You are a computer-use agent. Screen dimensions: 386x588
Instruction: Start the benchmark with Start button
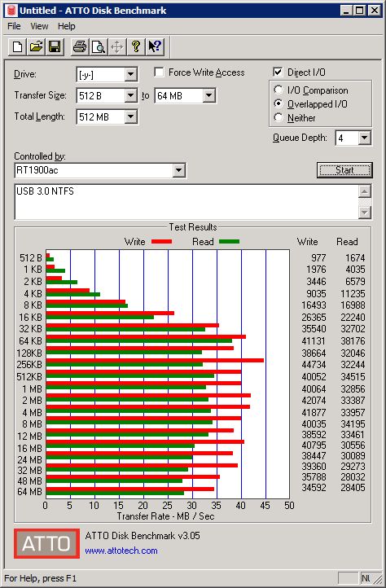coord(344,170)
